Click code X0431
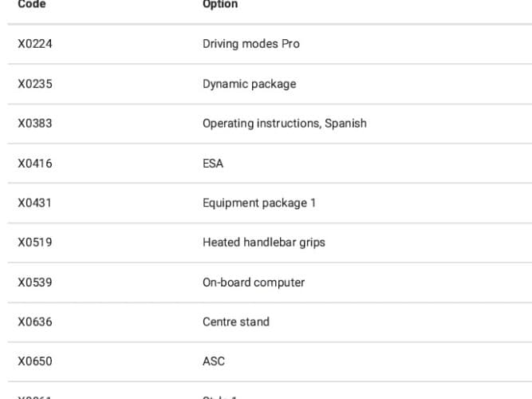The height and width of the screenshot is (399, 532). click(x=34, y=203)
